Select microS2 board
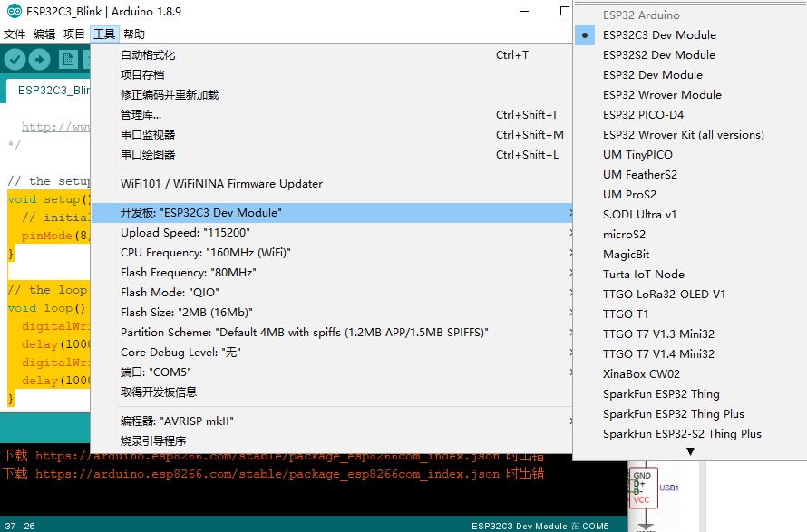Viewport: 807px width, 532px height. click(690, 235)
